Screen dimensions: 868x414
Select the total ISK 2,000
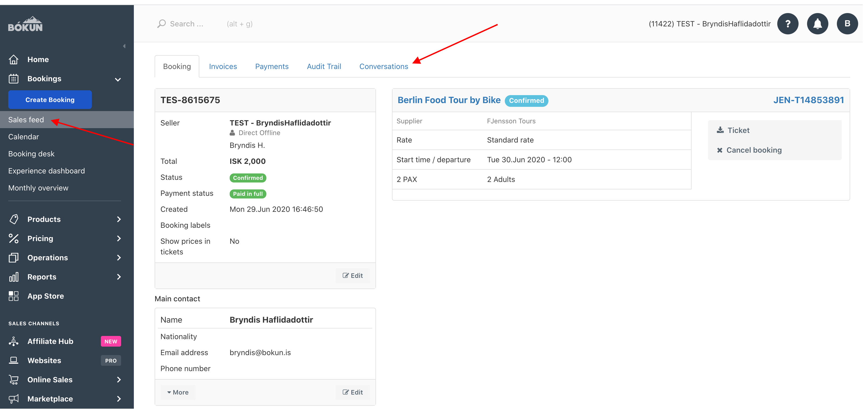coord(248,161)
